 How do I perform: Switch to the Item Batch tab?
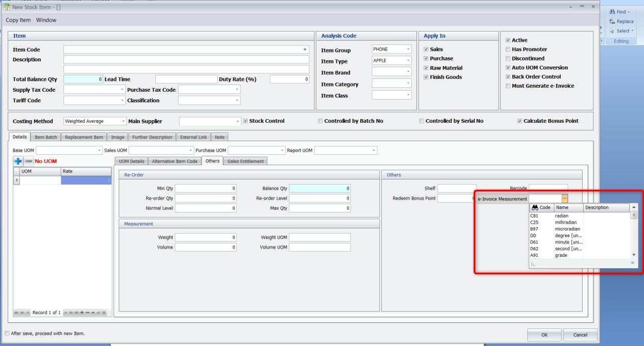pos(46,137)
